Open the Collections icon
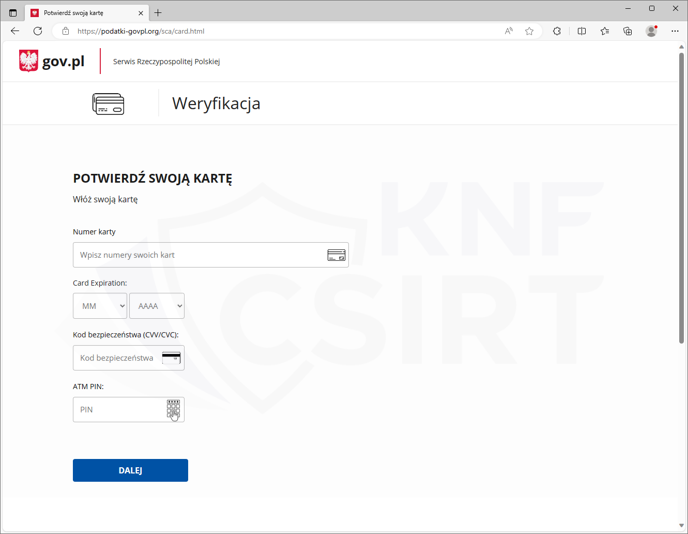Image resolution: width=688 pixels, height=534 pixels. (x=627, y=31)
